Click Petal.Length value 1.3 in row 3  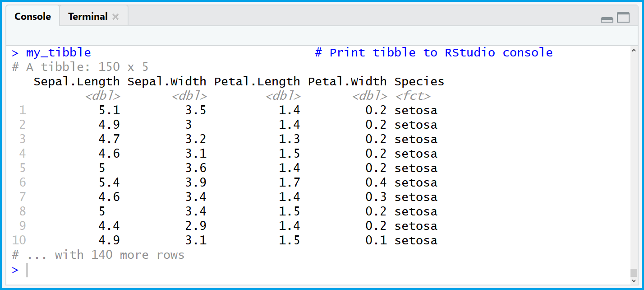pyautogui.click(x=290, y=139)
